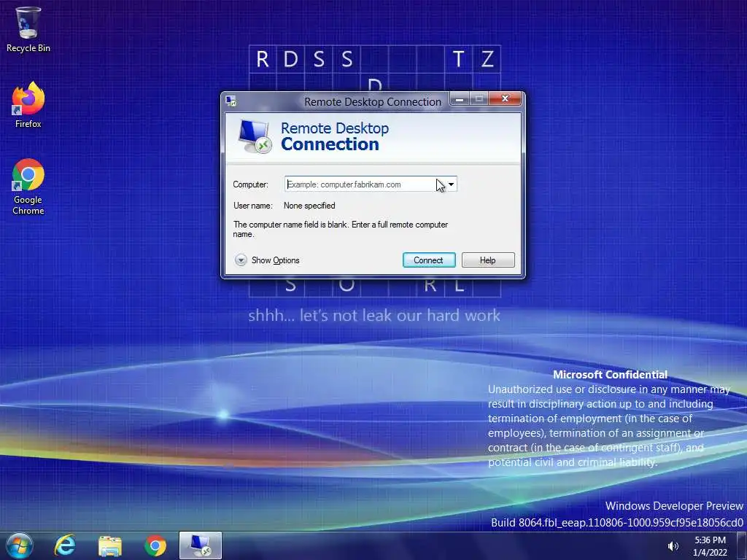
Task: Click the Help button
Action: coord(488,260)
